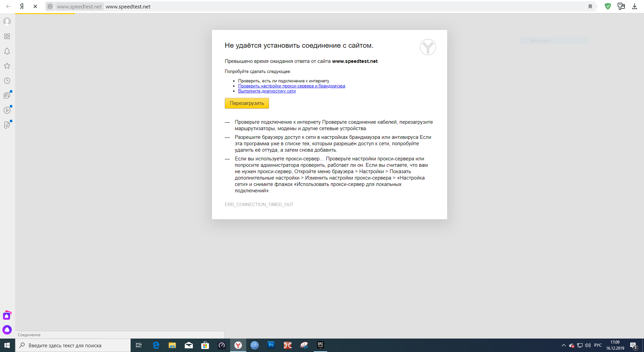Click the Windows taskbar search box
This screenshot has width=644, height=352.
pos(73,345)
